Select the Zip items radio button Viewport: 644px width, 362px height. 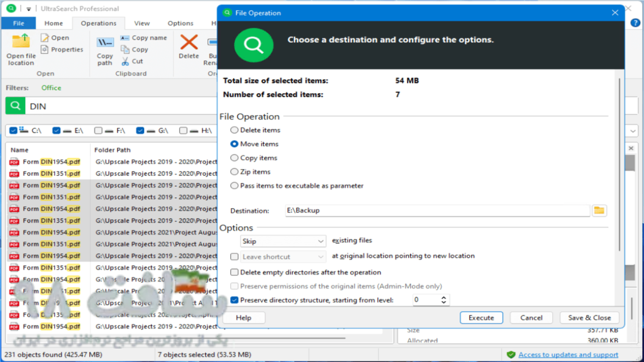(x=234, y=172)
